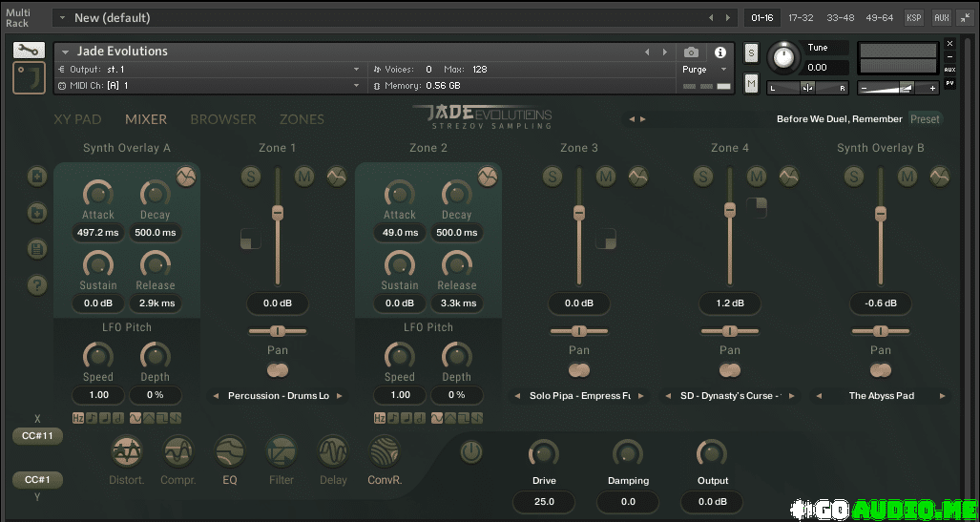The image size is (980, 522).
Task: Show instrument info with the i icon
Action: coord(720,52)
